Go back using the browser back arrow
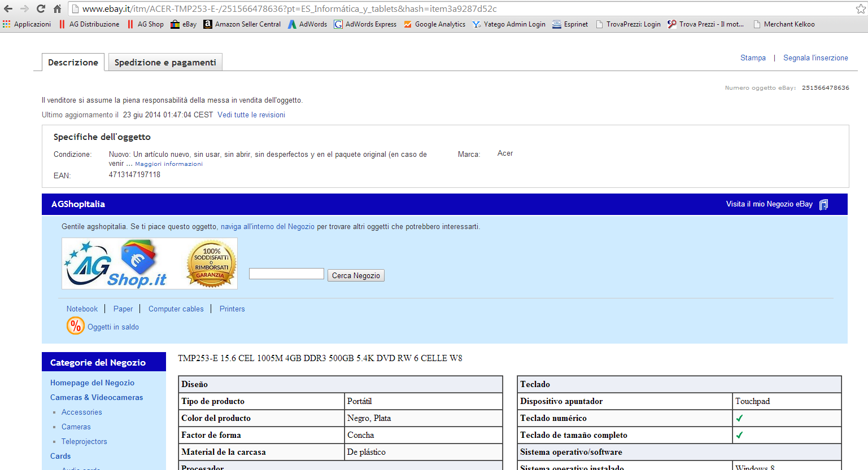This screenshot has height=470, width=868. click(8, 8)
